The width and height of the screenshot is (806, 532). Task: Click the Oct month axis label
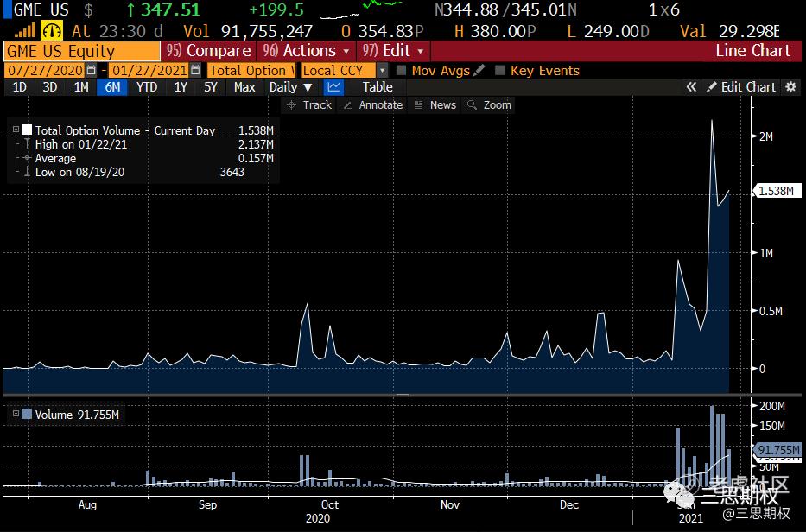click(x=329, y=504)
